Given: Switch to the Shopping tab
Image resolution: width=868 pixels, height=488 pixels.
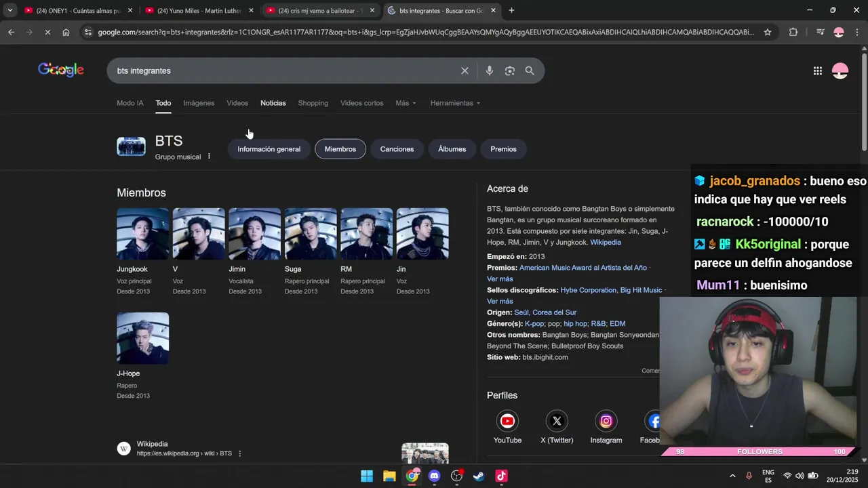Looking at the screenshot, I should (x=313, y=103).
